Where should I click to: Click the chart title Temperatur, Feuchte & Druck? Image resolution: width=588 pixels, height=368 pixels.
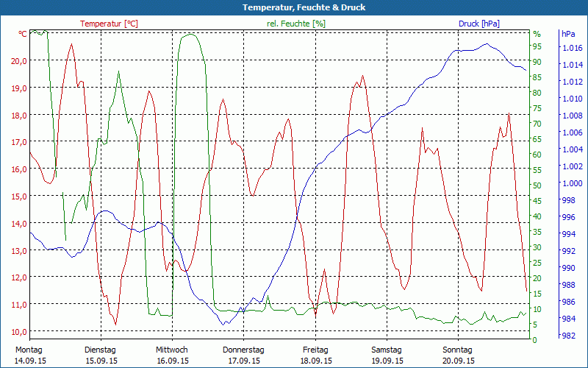pyautogui.click(x=294, y=7)
